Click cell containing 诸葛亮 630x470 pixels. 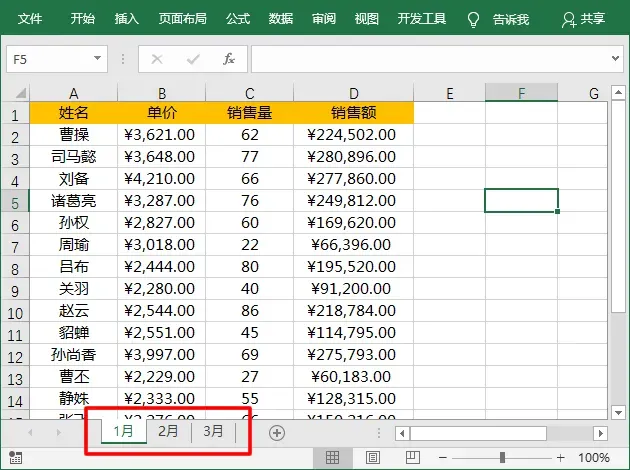coord(74,200)
